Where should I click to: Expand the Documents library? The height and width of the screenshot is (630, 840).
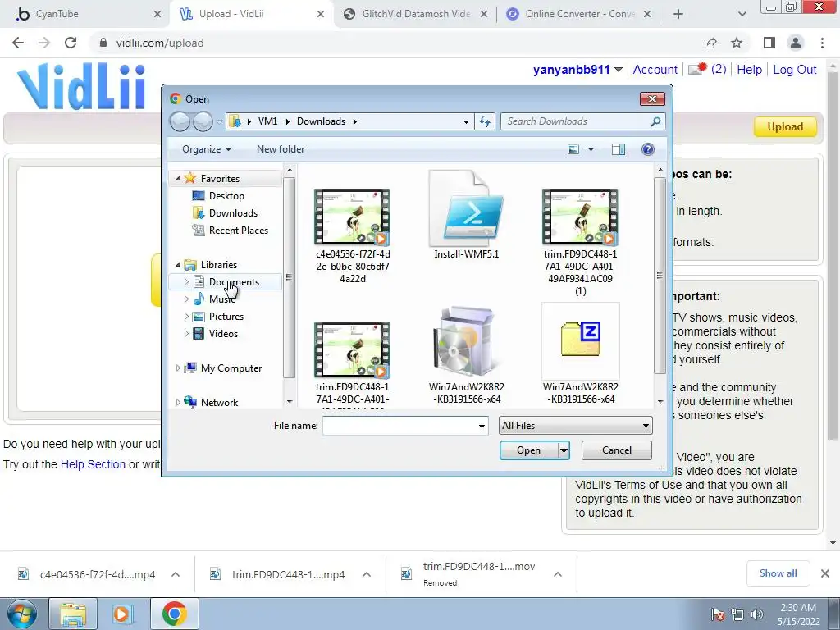(x=186, y=282)
